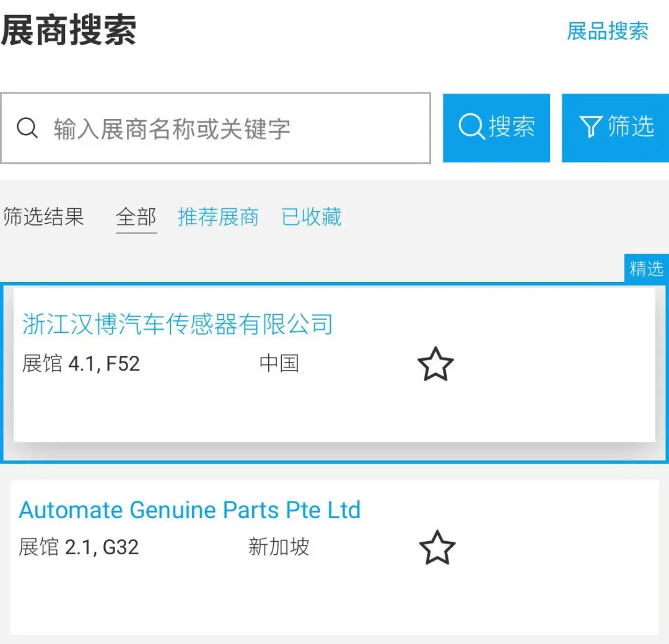Image resolution: width=669 pixels, height=644 pixels.
Task: Toggle favorite star for the Chinese exhibitor
Action: 436,364
